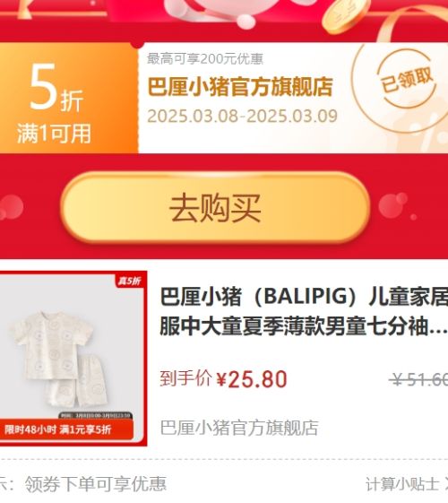Click the crossed-out ¥51.60 original price
The width and height of the screenshot is (448, 503).
tap(418, 380)
